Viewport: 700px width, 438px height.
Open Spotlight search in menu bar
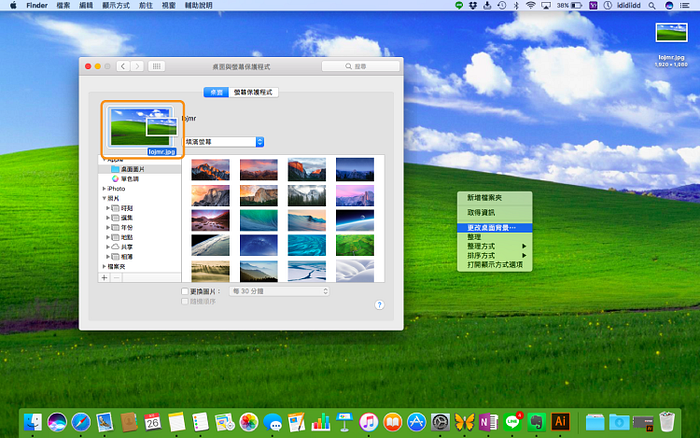click(652, 5)
